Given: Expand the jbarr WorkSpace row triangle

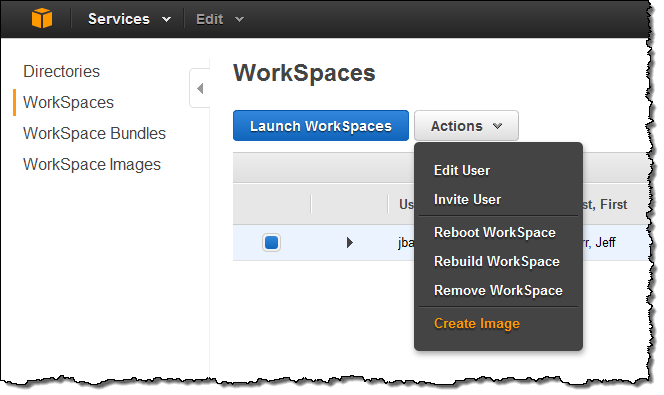Looking at the screenshot, I should pyautogui.click(x=349, y=243).
